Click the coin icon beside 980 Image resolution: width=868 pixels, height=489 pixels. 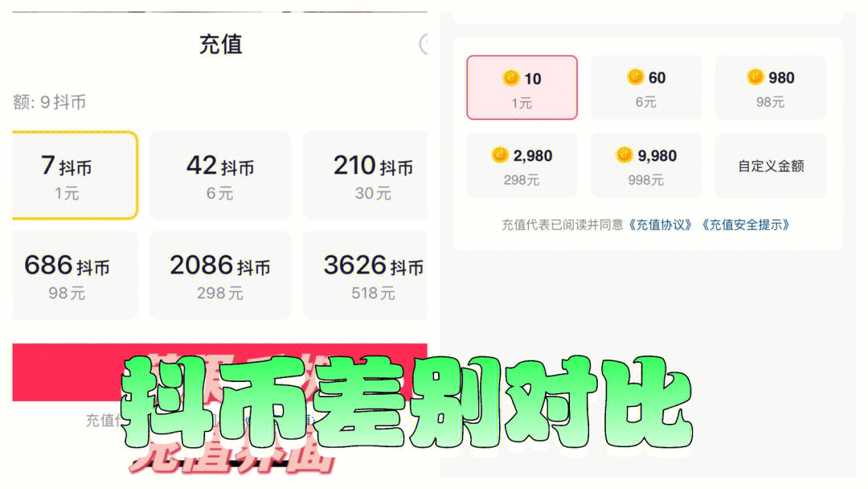tap(755, 76)
